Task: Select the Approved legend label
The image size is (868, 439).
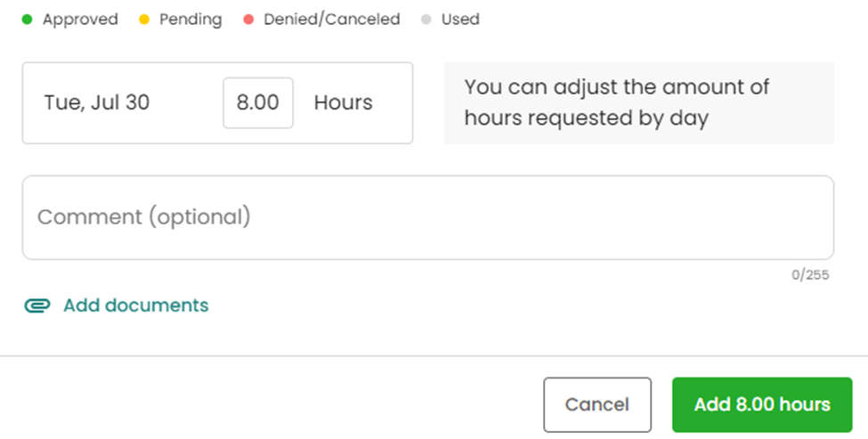Action: pyautogui.click(x=80, y=19)
